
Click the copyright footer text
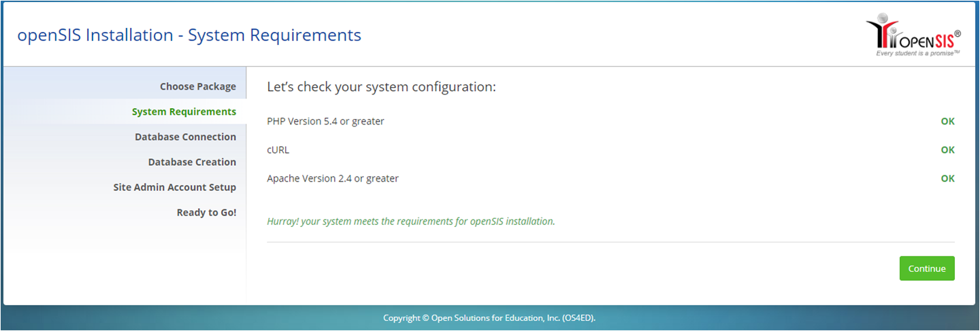[x=489, y=317]
